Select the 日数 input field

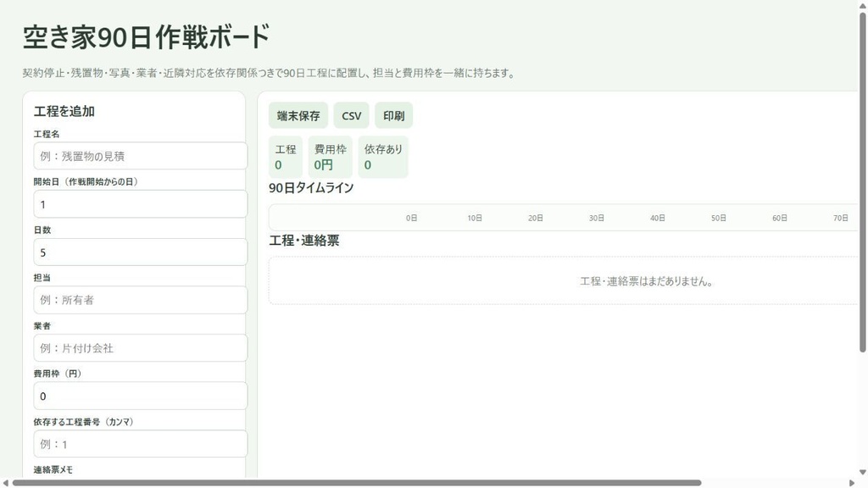click(141, 252)
